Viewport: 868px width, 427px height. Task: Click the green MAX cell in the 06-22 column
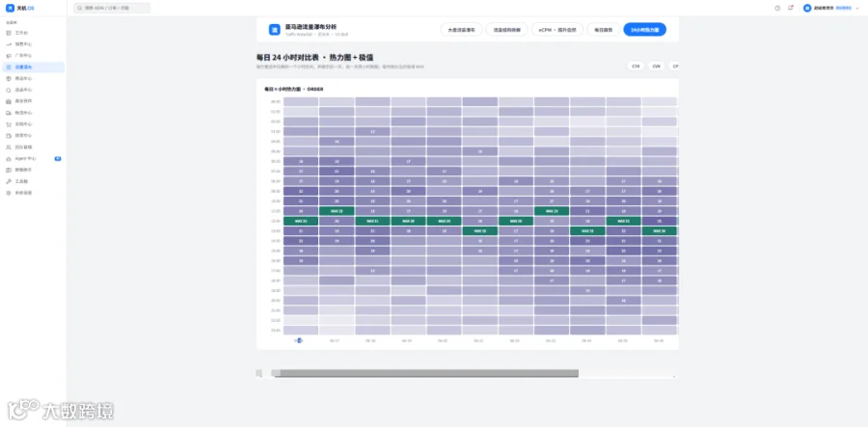click(515, 221)
